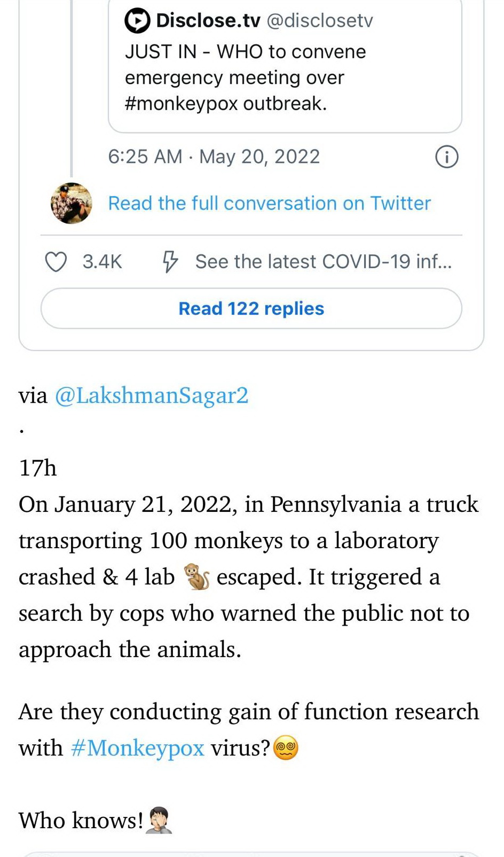Screen dimensions: 504x857
Task: Click the tweet info circle icon
Action: (446, 157)
